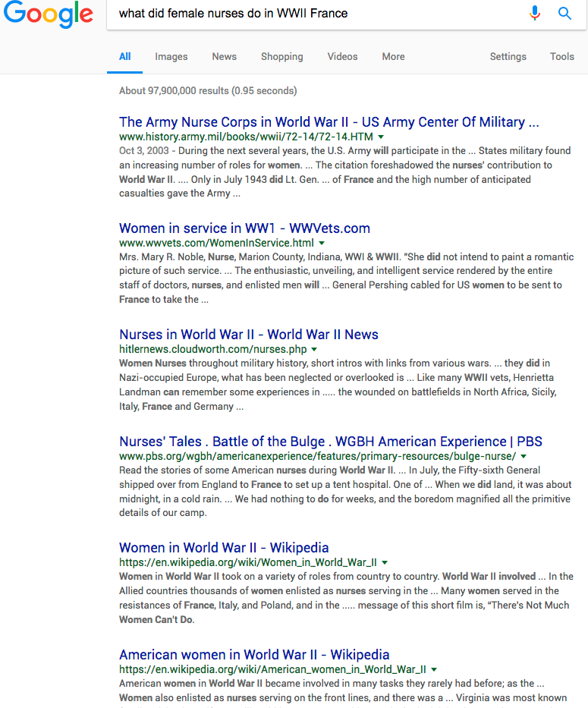The image size is (588, 708).
Task: Expand the More search options menu
Action: click(393, 57)
